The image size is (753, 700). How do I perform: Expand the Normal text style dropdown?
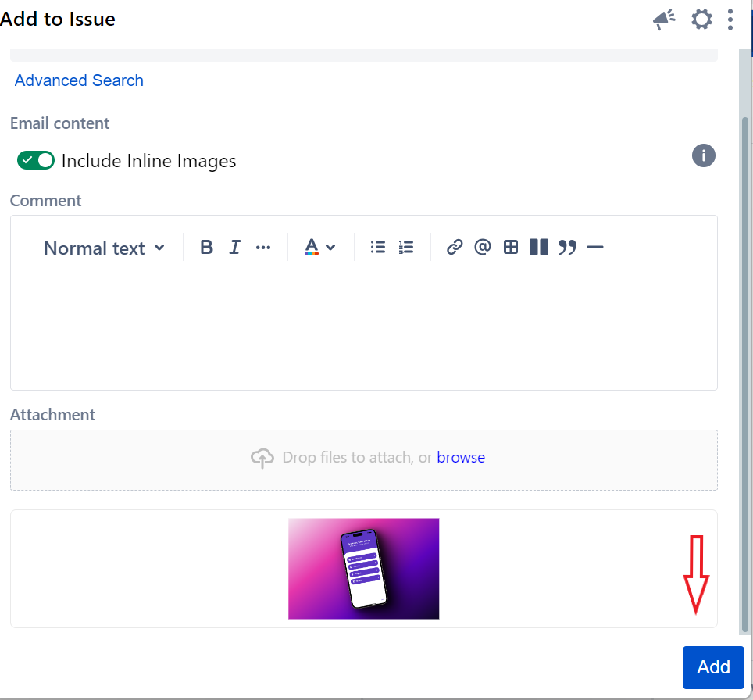(104, 248)
